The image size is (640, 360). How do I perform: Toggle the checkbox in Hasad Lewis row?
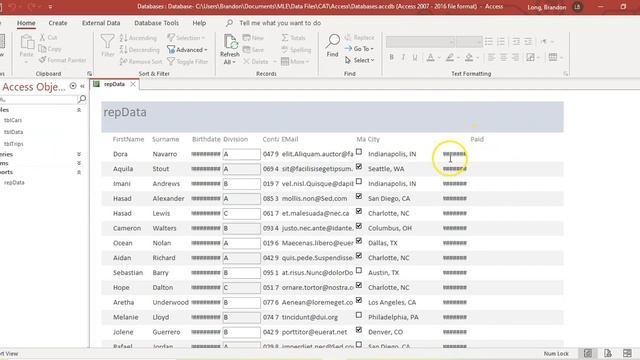(x=359, y=211)
